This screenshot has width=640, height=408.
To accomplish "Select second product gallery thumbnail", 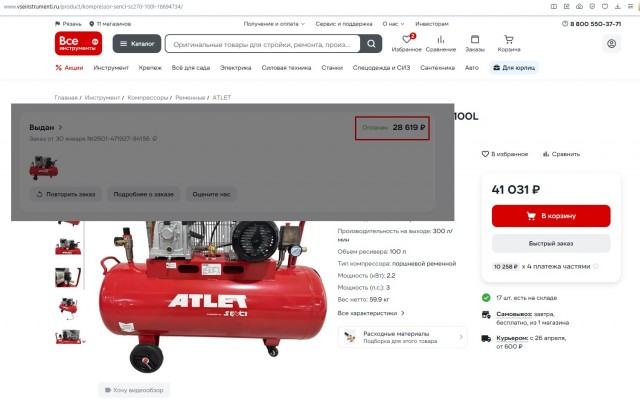I will [x=68, y=246].
